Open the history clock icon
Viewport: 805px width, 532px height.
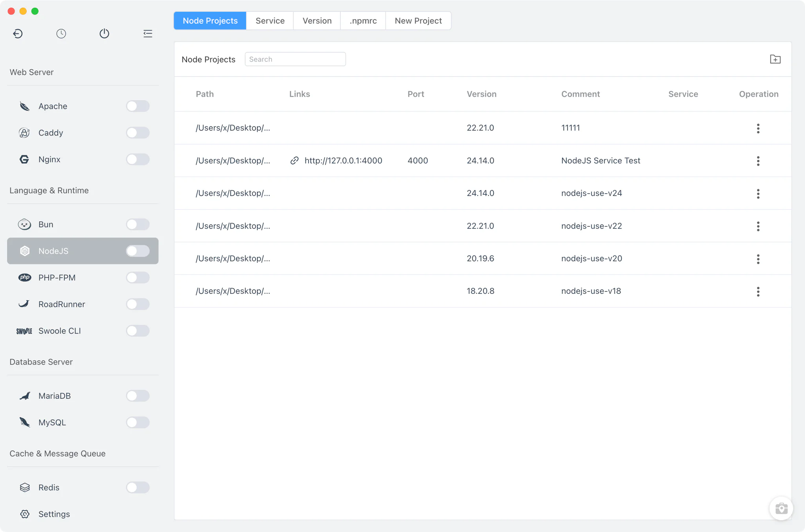click(x=61, y=34)
